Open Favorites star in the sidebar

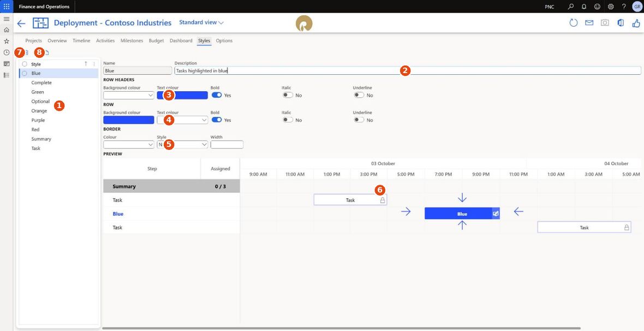click(x=7, y=41)
